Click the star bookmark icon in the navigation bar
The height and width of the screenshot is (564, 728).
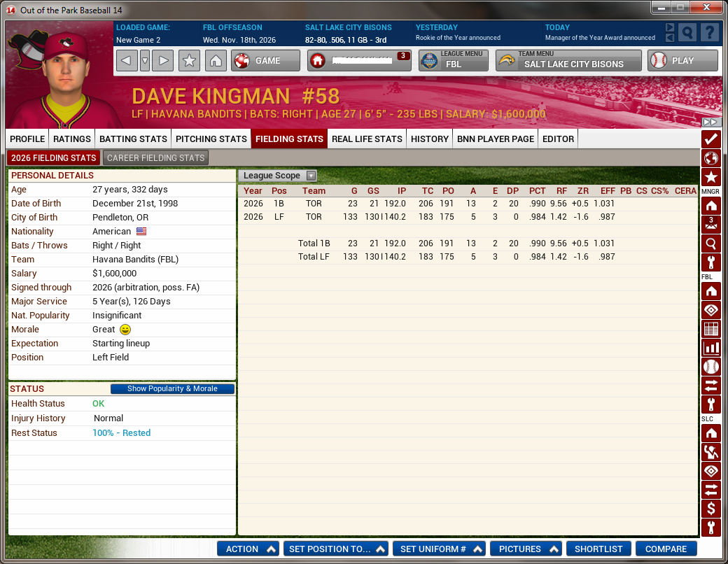point(189,61)
